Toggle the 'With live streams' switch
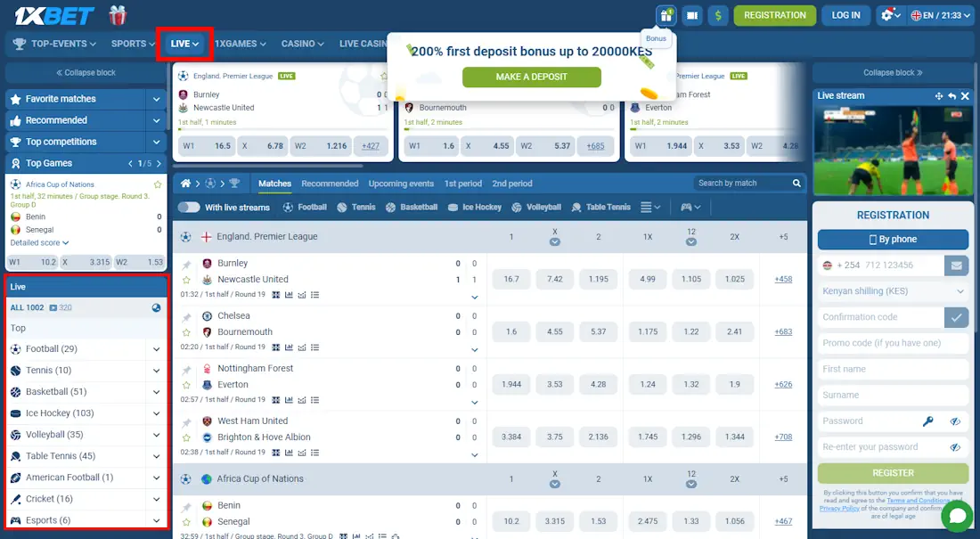Viewport: 980px width, 539px height. click(190, 207)
